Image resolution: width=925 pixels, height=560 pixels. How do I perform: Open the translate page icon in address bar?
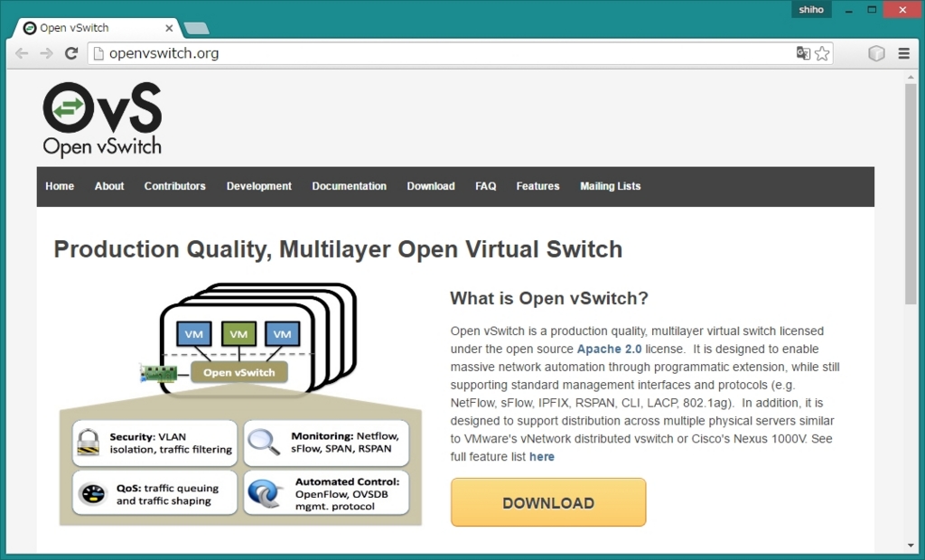pyautogui.click(x=803, y=53)
